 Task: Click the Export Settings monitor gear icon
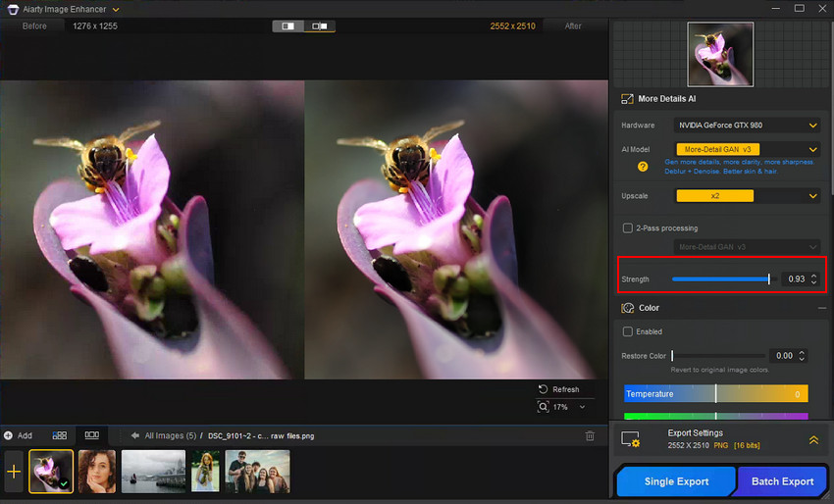631,439
